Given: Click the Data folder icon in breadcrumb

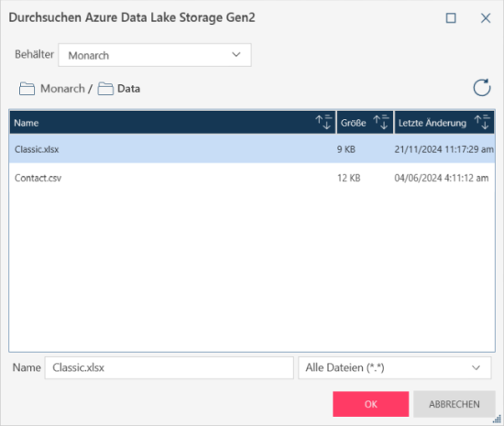Looking at the screenshot, I should click(105, 89).
